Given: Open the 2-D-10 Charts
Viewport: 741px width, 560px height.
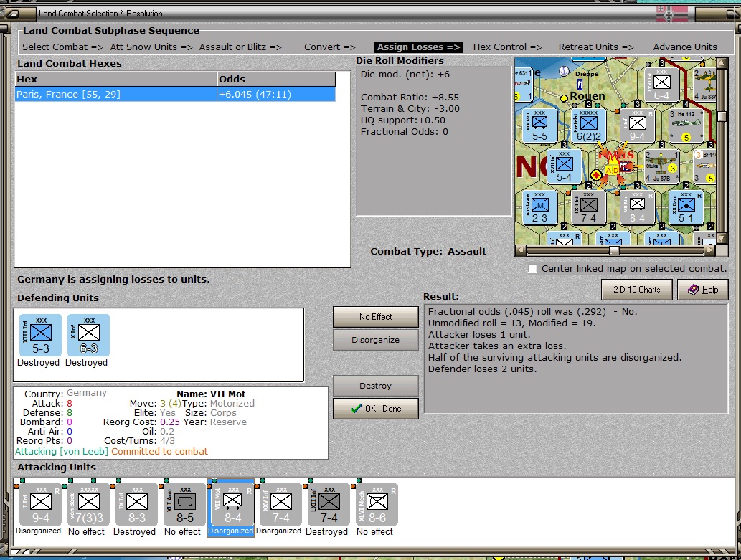Looking at the screenshot, I should (636, 290).
